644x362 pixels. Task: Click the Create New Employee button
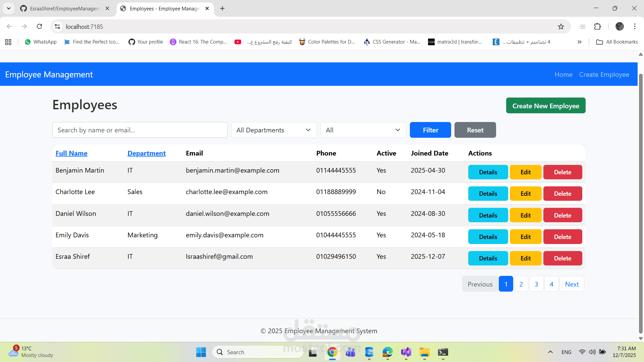545,105
